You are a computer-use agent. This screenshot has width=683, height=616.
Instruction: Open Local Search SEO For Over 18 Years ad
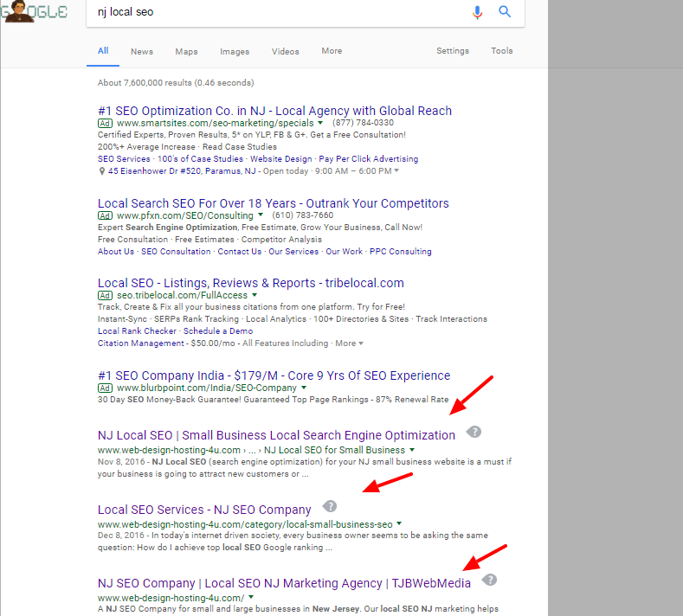tap(273, 203)
